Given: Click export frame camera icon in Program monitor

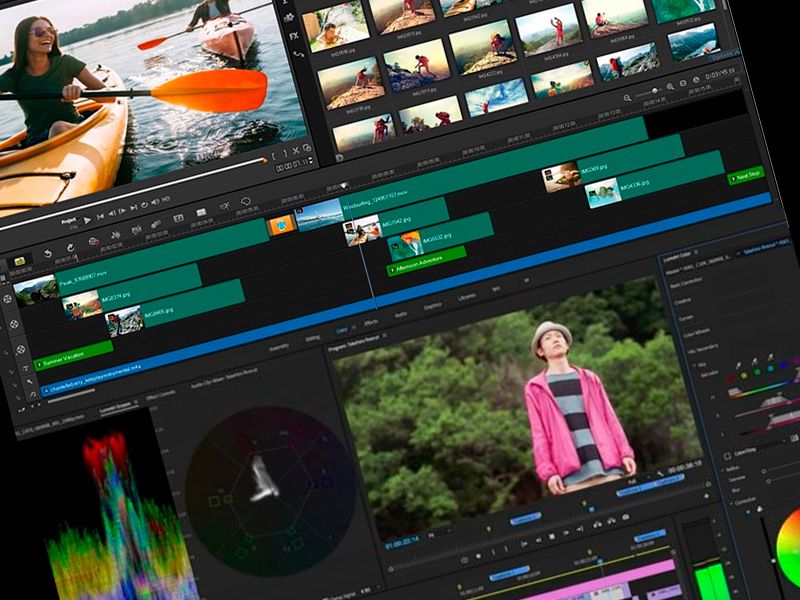Looking at the screenshot, I should tap(626, 518).
